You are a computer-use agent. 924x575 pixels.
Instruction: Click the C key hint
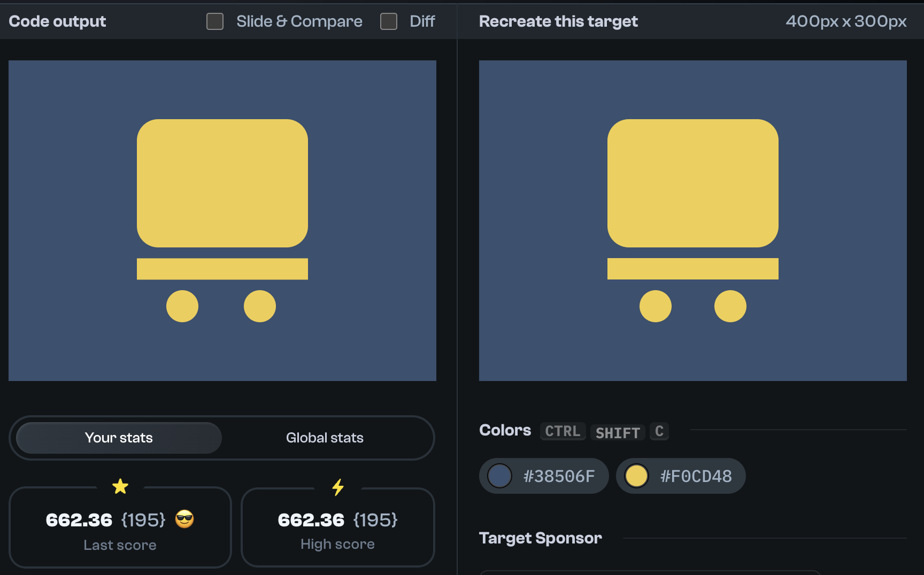[659, 431]
